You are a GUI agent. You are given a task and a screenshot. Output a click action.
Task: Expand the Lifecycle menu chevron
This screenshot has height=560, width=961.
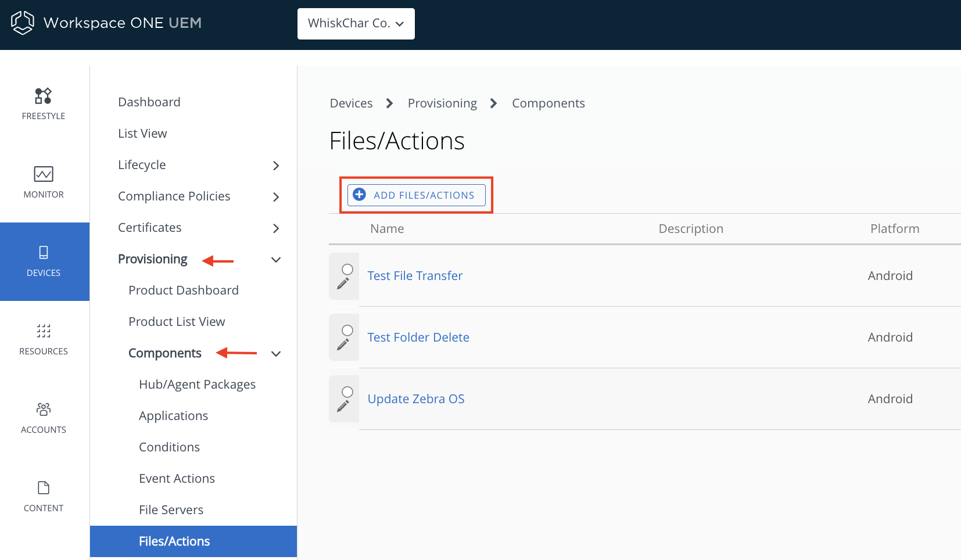coord(276,166)
